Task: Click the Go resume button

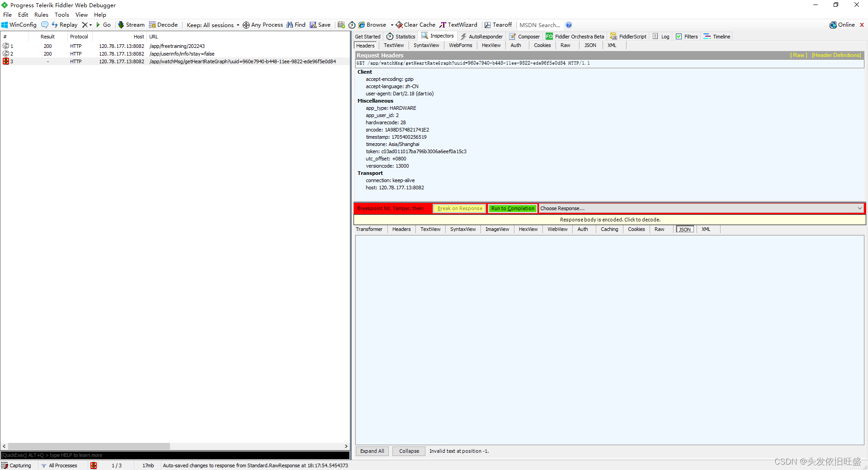Action: click(104, 25)
